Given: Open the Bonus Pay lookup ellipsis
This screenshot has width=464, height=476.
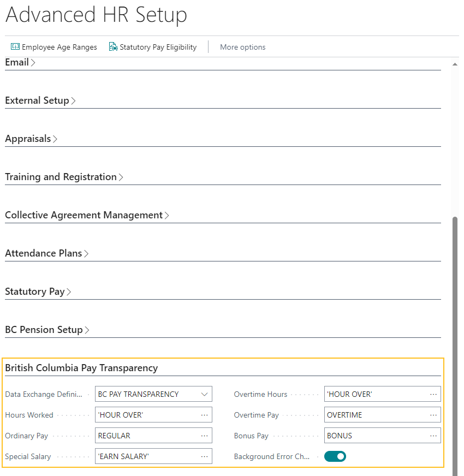Looking at the screenshot, I should [x=433, y=436].
